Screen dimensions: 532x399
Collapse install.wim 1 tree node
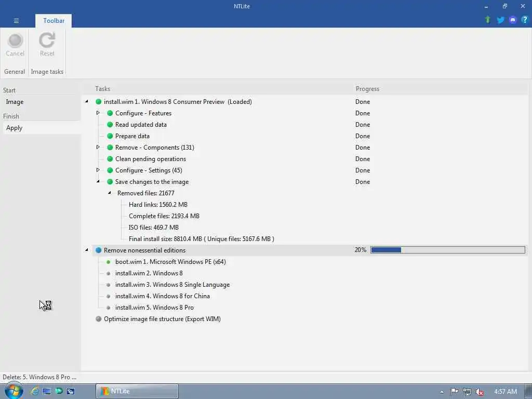(87, 101)
